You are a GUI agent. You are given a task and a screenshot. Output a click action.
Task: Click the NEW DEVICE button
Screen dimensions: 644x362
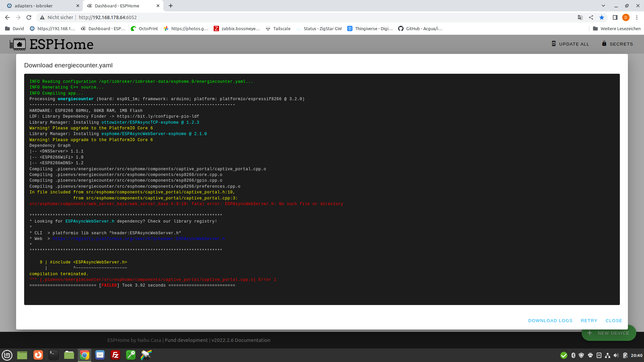point(609,333)
